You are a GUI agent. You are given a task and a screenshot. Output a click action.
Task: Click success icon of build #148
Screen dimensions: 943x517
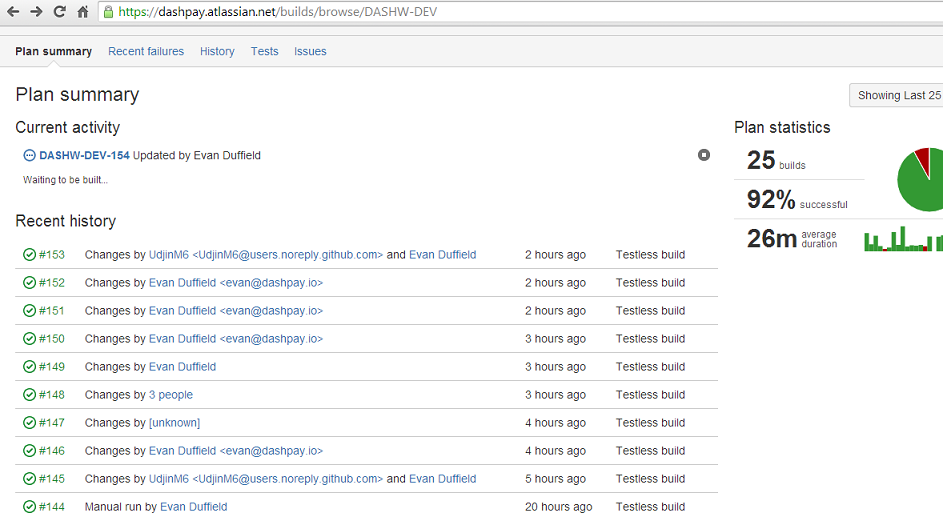point(29,395)
